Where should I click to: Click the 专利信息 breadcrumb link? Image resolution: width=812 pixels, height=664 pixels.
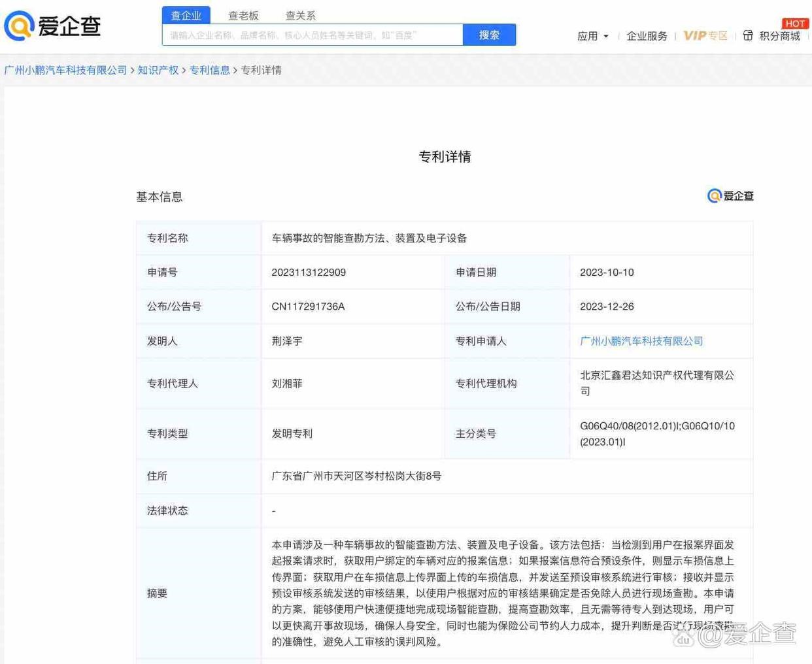coord(210,70)
